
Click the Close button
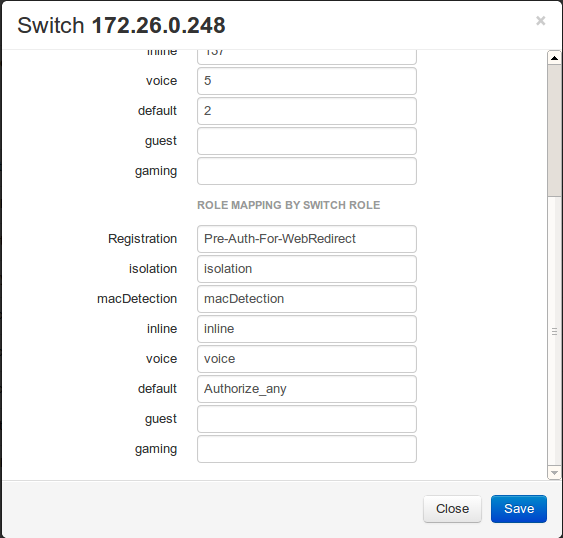pos(452,509)
